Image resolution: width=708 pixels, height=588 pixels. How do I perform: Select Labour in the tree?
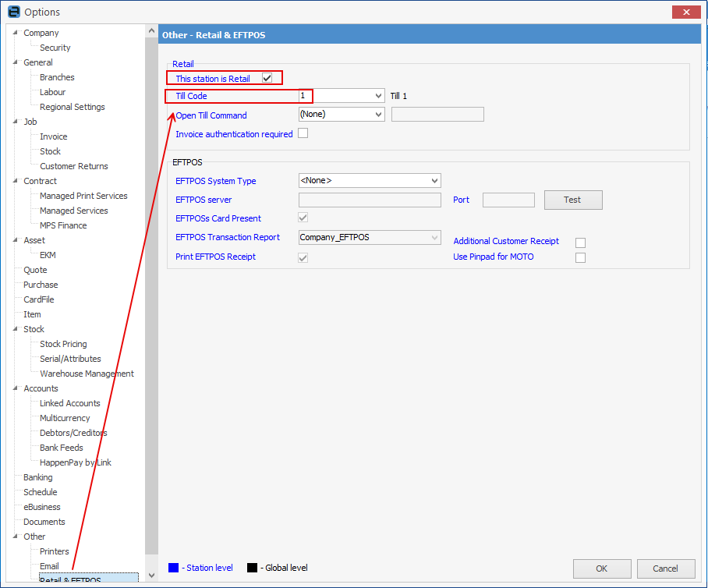pos(52,92)
